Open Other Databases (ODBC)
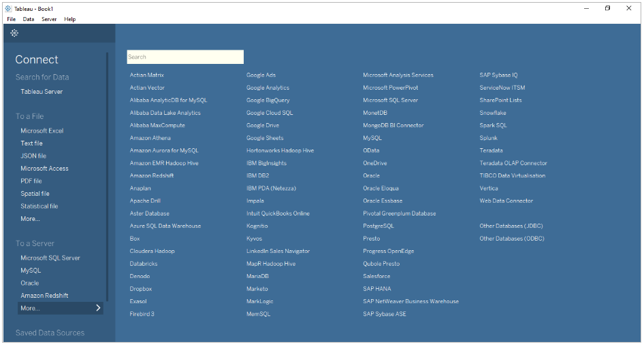The width and height of the screenshot is (644, 344). [511, 239]
